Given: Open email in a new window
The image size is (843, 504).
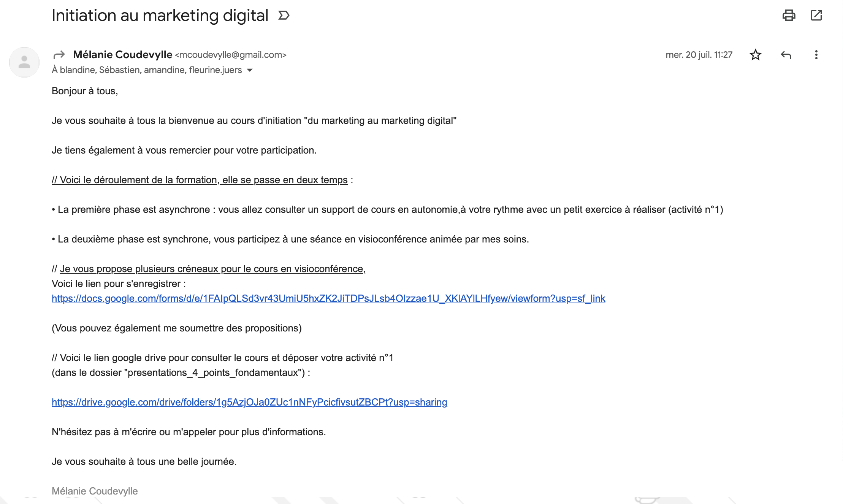Looking at the screenshot, I should point(816,16).
